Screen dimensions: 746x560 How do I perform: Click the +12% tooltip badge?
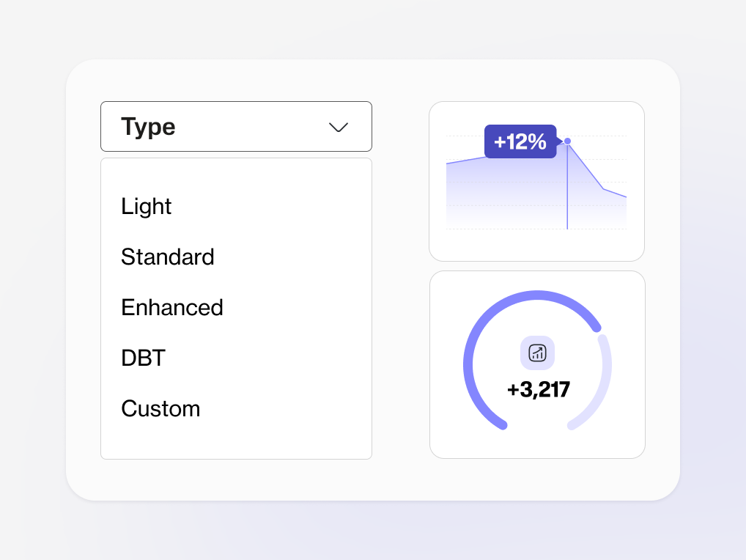(520, 141)
